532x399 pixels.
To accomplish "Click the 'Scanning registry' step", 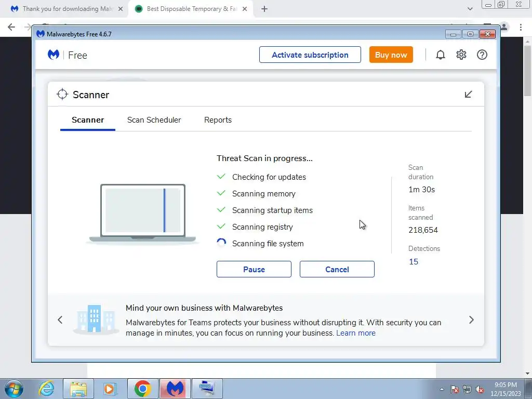I will point(262,227).
